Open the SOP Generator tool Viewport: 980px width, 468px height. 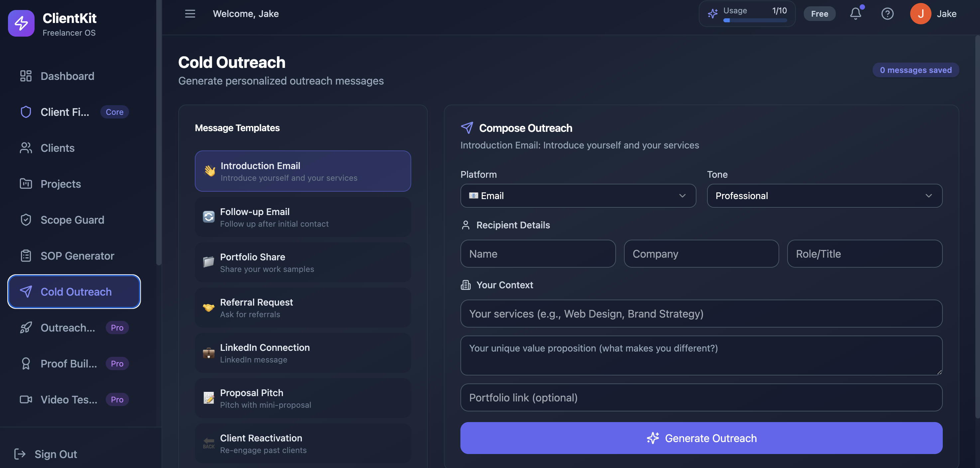[x=77, y=256]
